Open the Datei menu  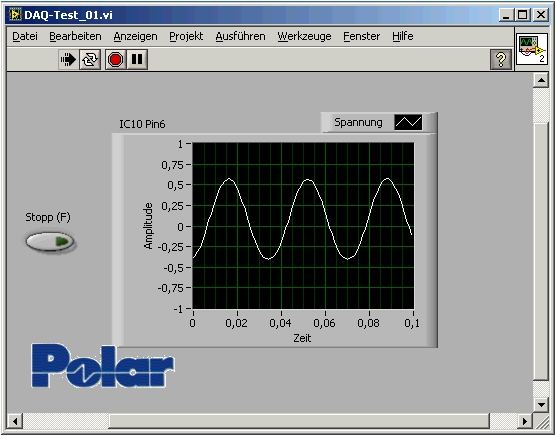[25, 36]
